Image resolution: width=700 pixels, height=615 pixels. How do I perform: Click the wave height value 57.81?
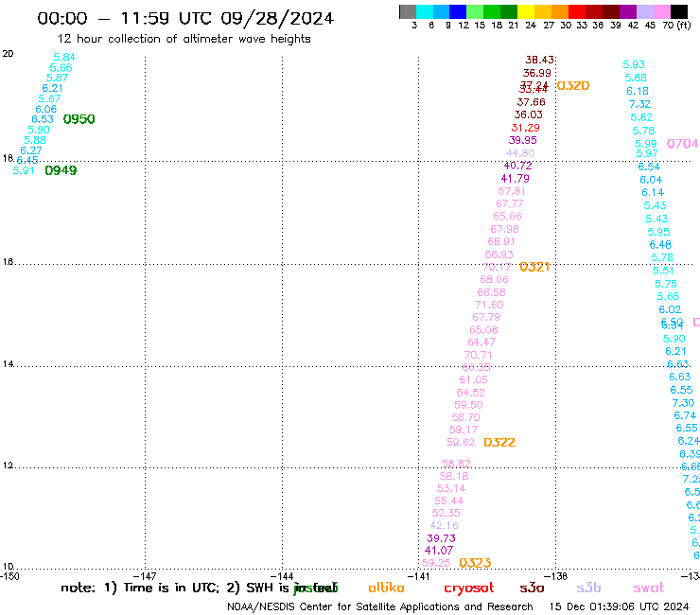pyautogui.click(x=512, y=192)
